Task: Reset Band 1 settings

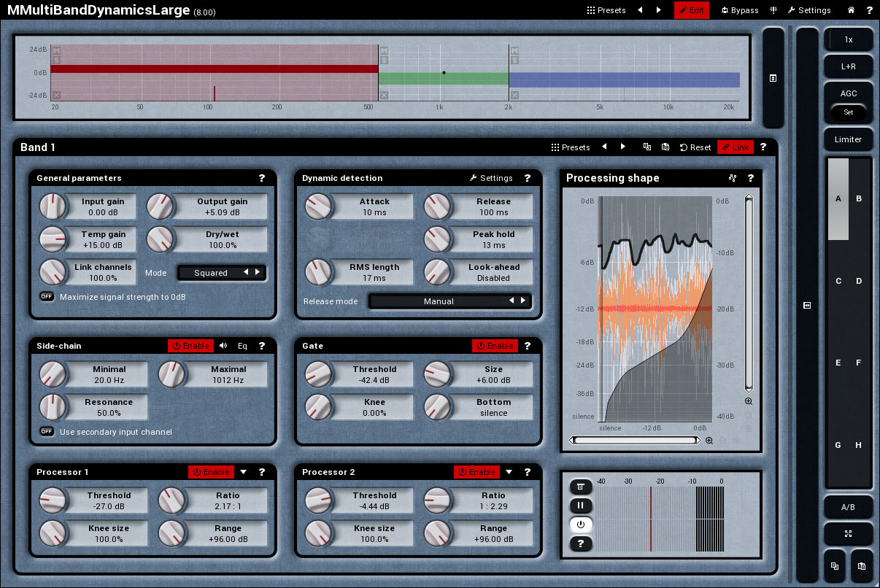Action: click(695, 147)
